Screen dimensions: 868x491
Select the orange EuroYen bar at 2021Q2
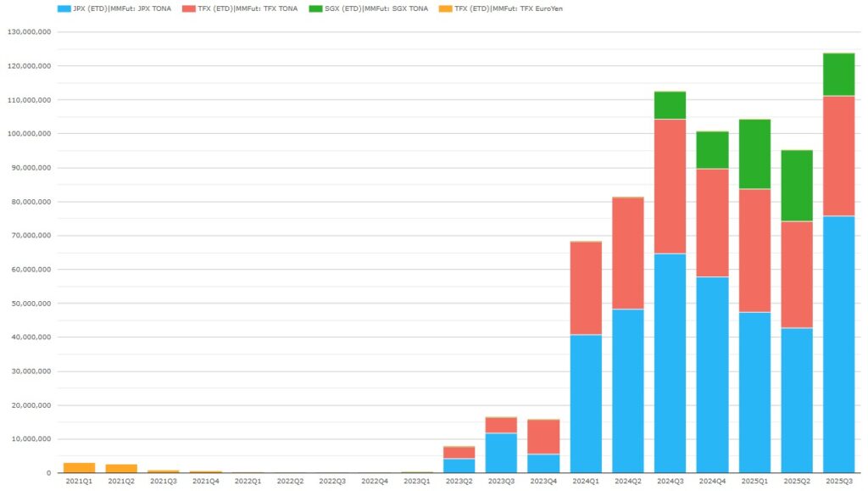[x=121, y=468]
